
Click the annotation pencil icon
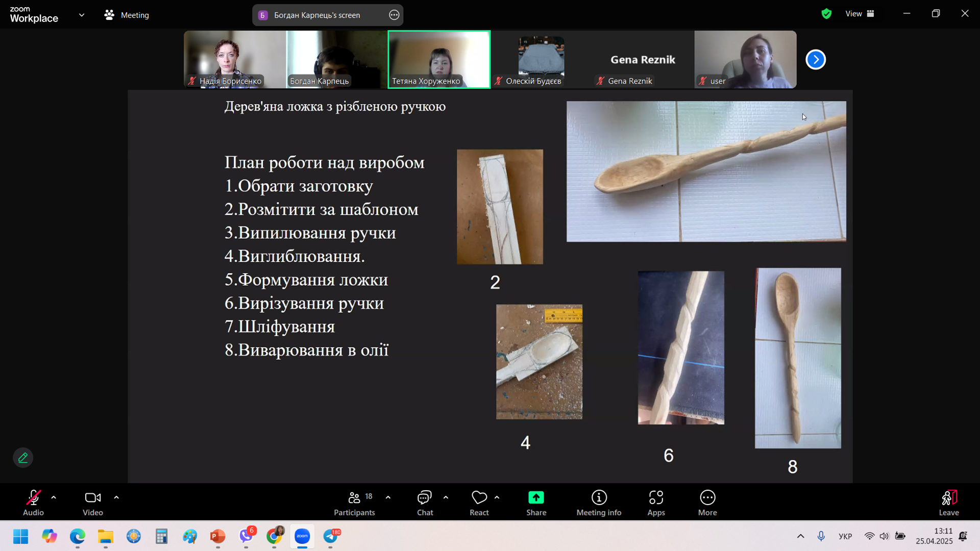[23, 458]
